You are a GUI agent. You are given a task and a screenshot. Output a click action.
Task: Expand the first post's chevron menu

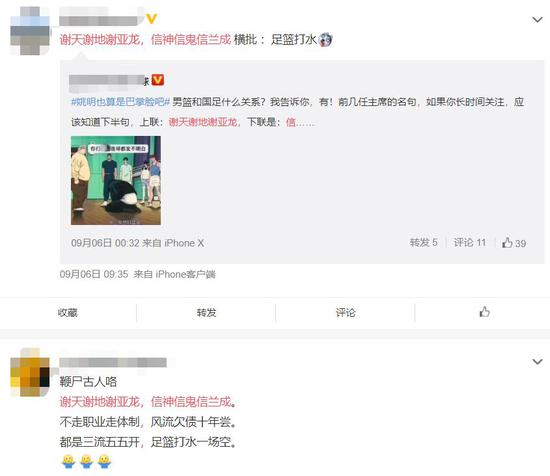[x=537, y=20]
